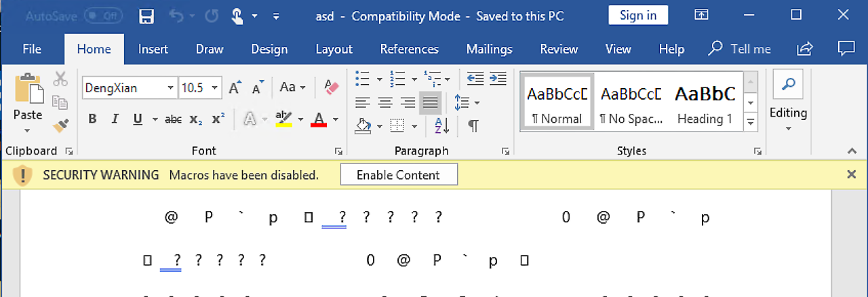Screen dimensions: 868x297
Task: Toggle Justify alignment
Action: [430, 102]
